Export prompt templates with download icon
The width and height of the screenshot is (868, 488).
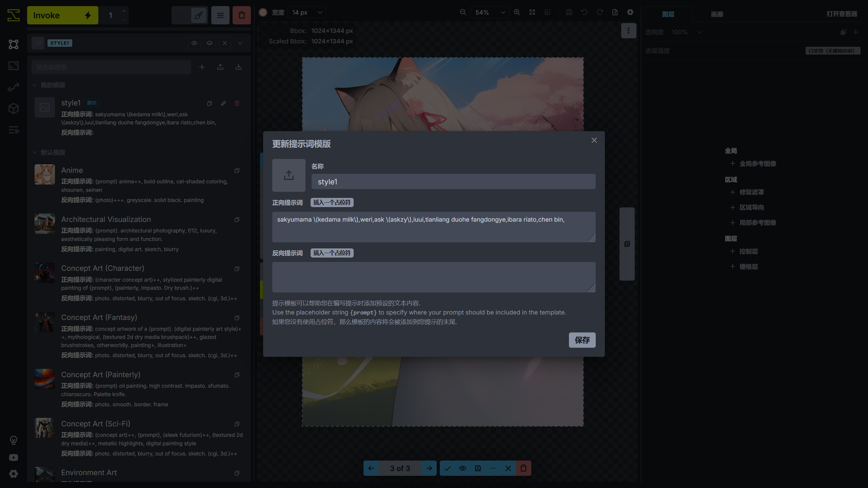(239, 67)
